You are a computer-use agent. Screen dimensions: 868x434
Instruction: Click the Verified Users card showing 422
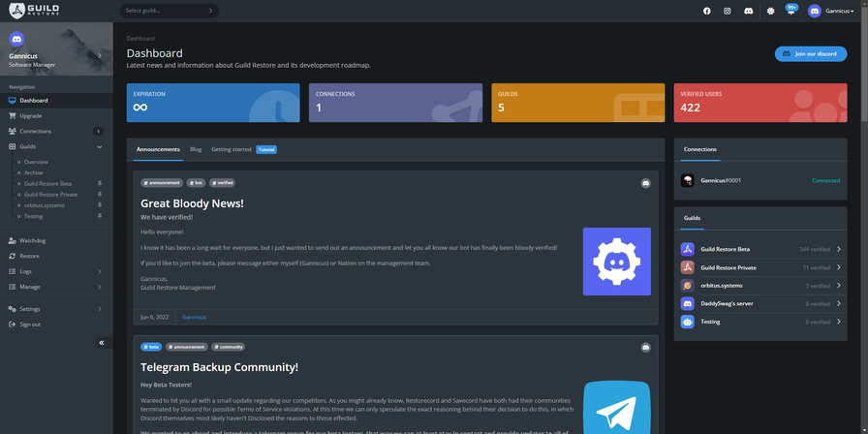(x=760, y=103)
